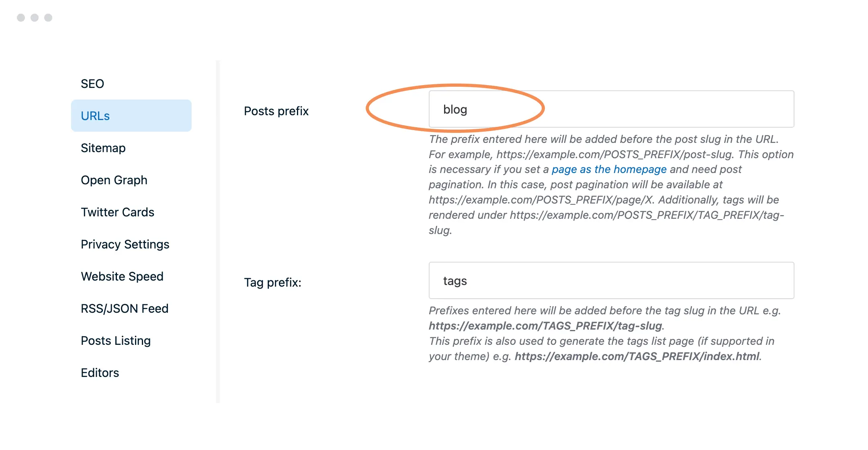This screenshot has width=868, height=450.
Task: Switch to Twitter Cards settings
Action: (x=118, y=212)
